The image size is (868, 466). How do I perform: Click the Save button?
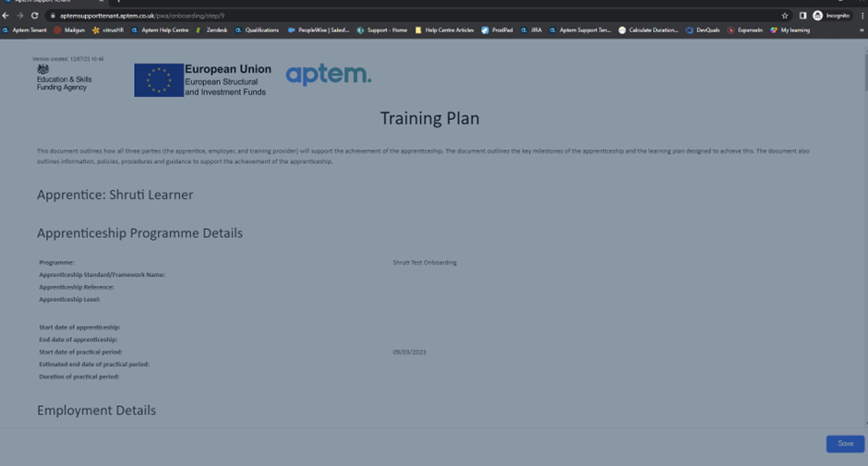click(845, 444)
